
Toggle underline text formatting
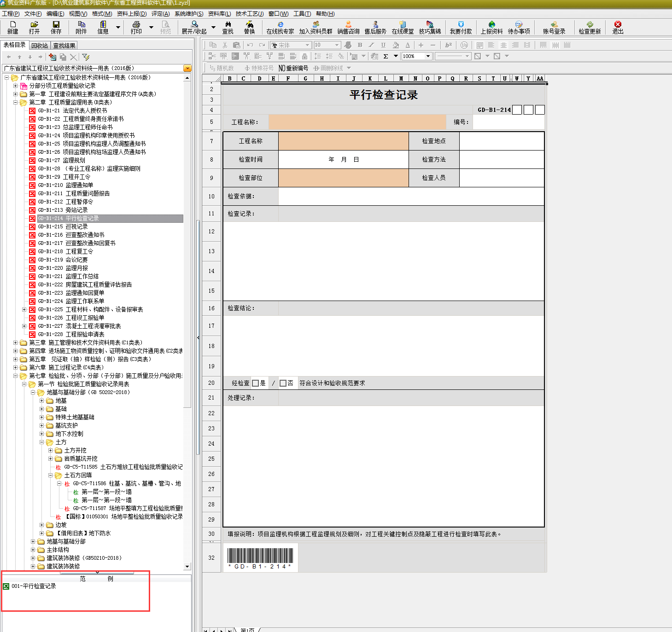(383, 45)
